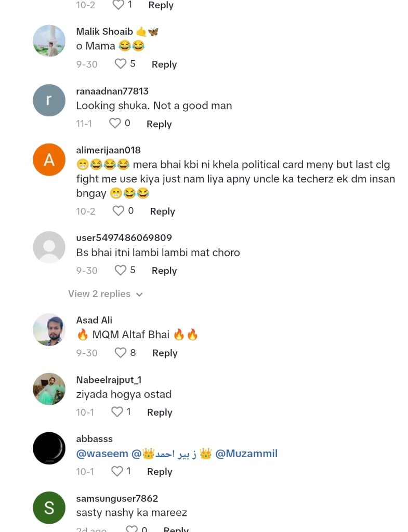The width and height of the screenshot is (408, 532).
Task: Expand View 2 replies chevron
Action: tap(139, 294)
